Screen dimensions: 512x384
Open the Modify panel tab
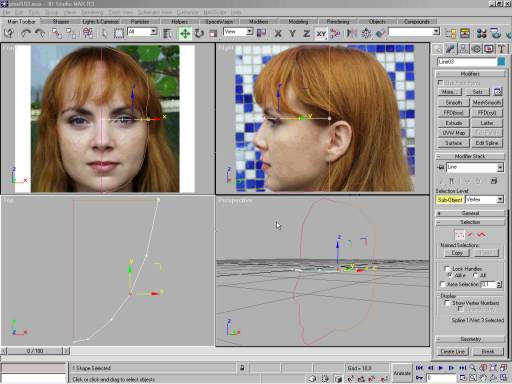(450, 49)
